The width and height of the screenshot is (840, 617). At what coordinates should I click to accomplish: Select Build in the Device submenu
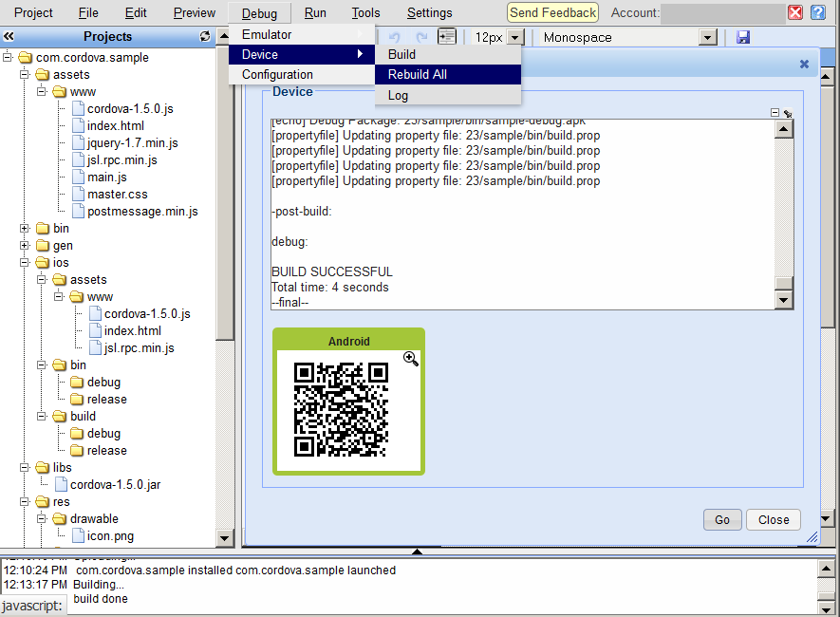448,55
